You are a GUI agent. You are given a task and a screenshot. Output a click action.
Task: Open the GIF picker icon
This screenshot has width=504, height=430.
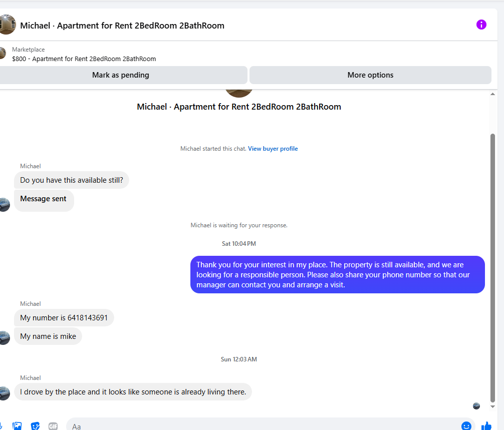point(53,426)
